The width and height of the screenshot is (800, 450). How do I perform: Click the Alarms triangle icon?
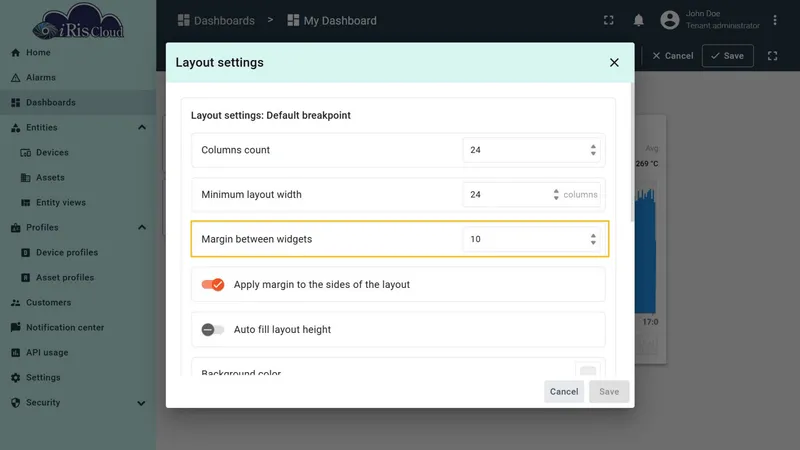(16, 78)
